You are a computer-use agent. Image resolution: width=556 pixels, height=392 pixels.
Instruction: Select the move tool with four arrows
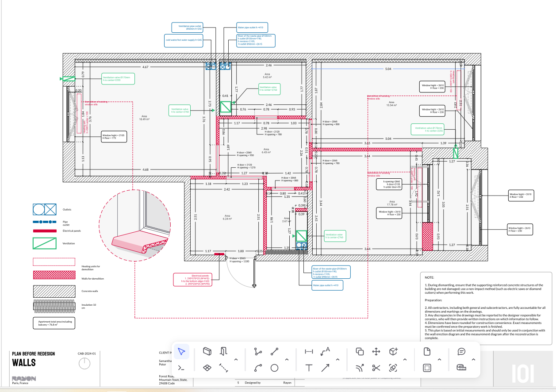coord(376,352)
